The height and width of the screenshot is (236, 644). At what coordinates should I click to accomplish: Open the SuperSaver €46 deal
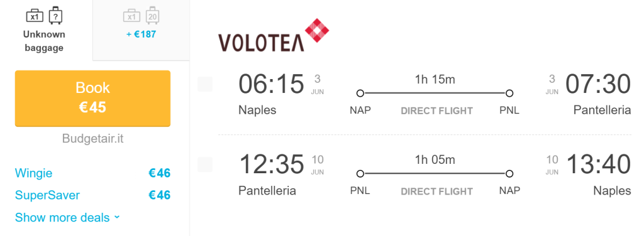pos(93,195)
